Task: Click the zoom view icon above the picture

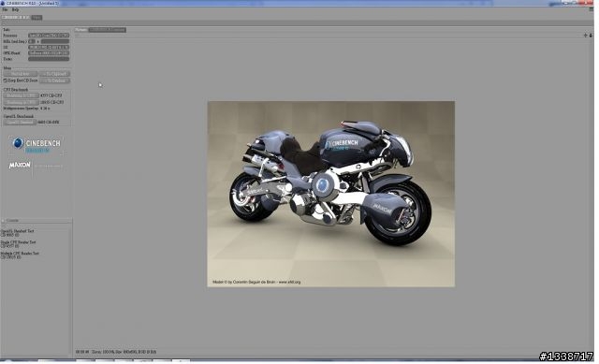Action: pos(591,36)
